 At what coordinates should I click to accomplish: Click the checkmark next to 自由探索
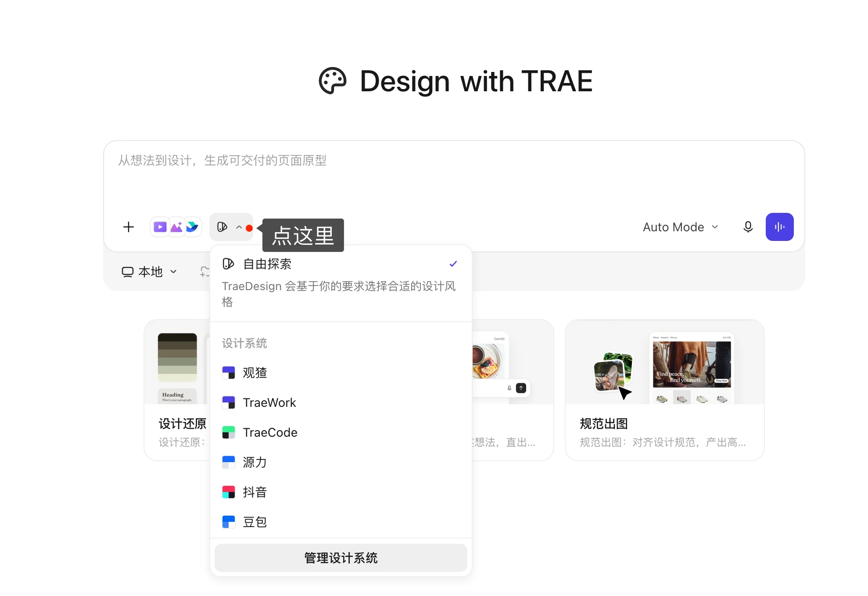point(453,264)
